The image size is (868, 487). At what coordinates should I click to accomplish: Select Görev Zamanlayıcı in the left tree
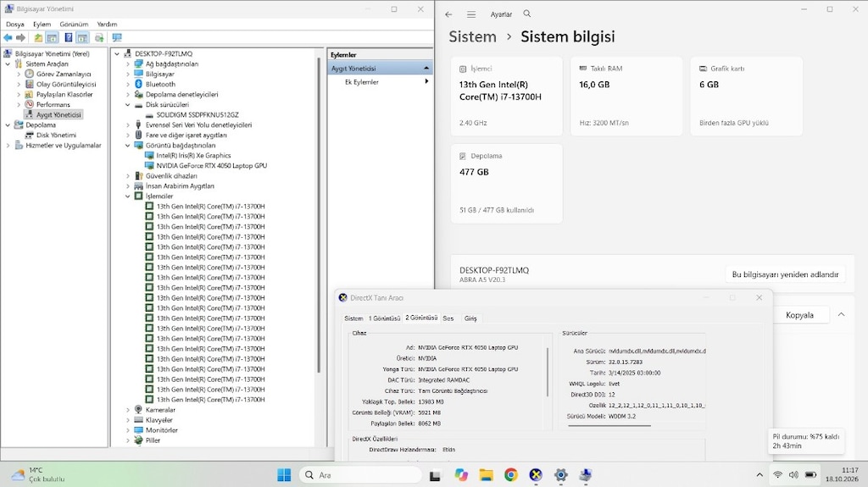[63, 75]
